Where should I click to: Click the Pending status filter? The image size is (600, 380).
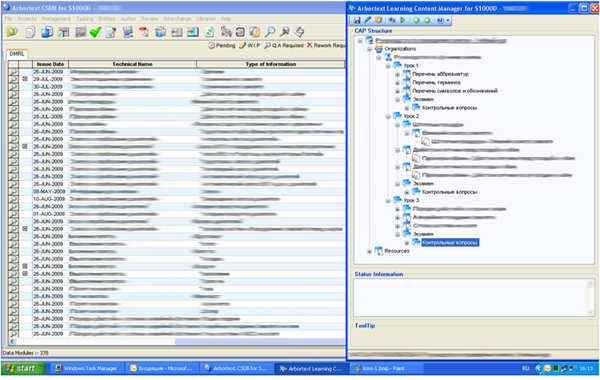(222, 46)
